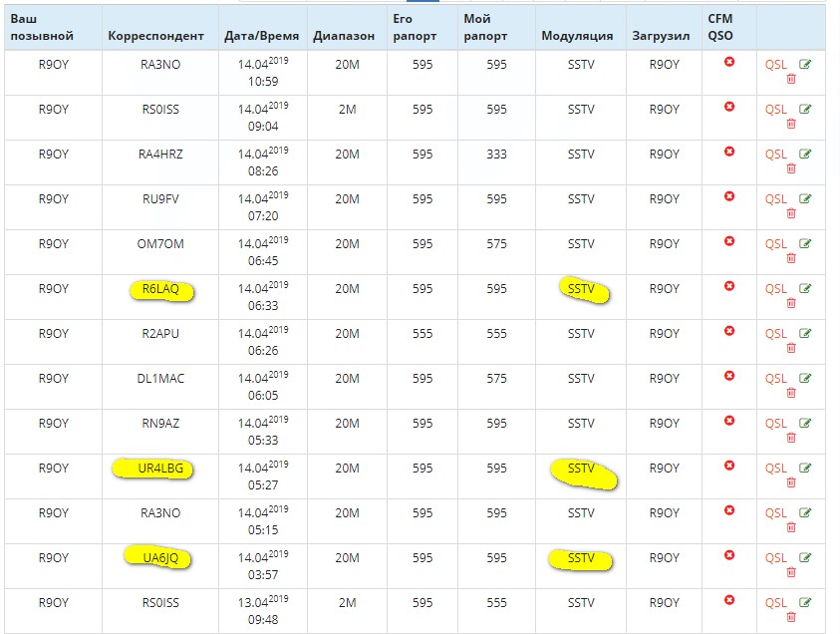This screenshot has height=634, width=840.
Task: Click the red CFM cross for OM7OM
Action: tap(729, 241)
